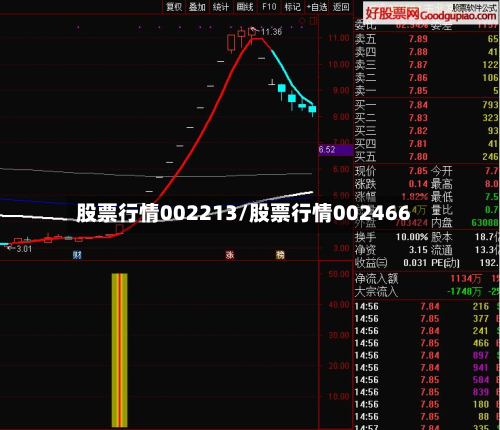Click the 内盘 label

[442, 223]
